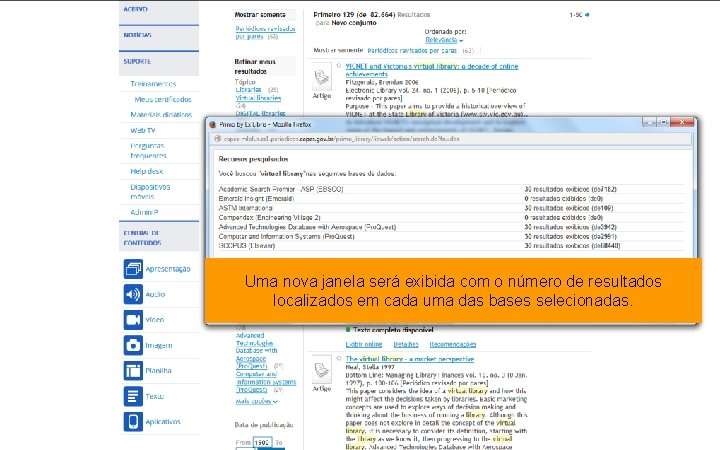Go to Treinamentos in the sidebar
Screen dimensions: 720x450
click(153, 84)
